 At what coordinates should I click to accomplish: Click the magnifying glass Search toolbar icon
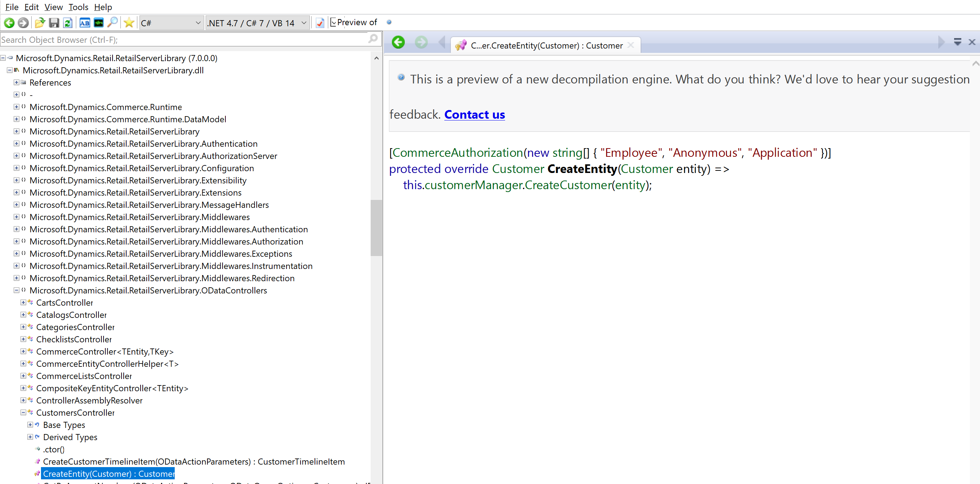[112, 22]
